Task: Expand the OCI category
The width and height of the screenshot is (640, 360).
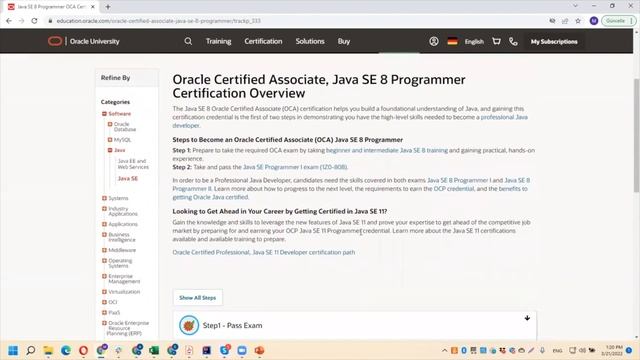Action: (x=104, y=302)
